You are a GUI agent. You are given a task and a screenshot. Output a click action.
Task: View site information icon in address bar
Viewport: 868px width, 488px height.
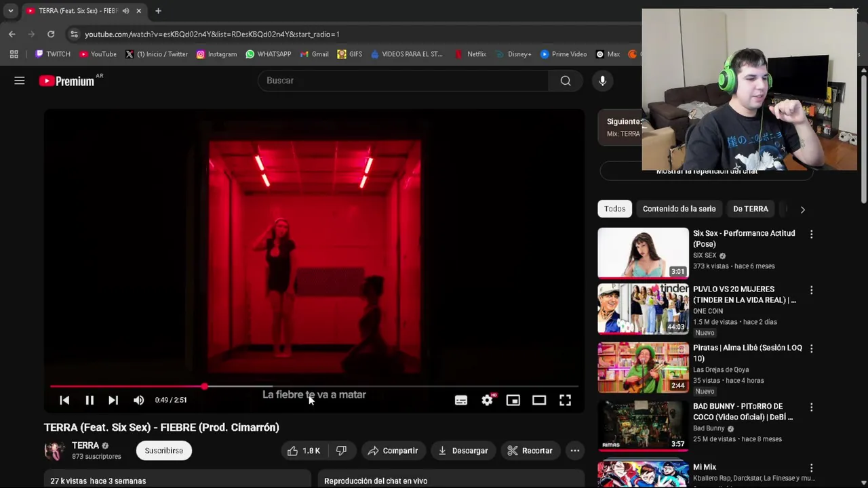coord(74,34)
